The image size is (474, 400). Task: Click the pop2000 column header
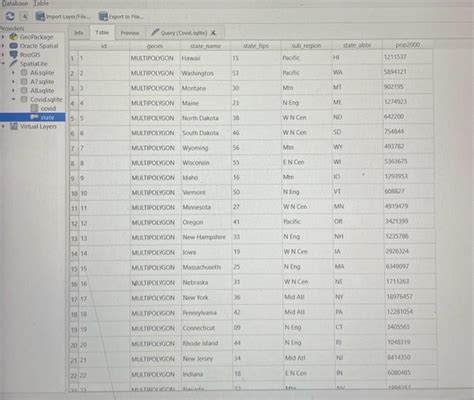408,44
